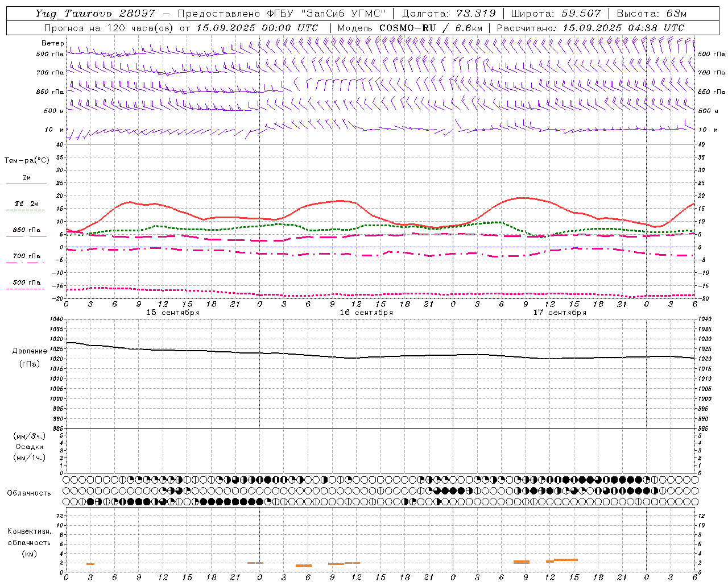Viewport: 728px width, 582px height.
Task: Click the left pressure axis value 1040
Action: click(56, 319)
